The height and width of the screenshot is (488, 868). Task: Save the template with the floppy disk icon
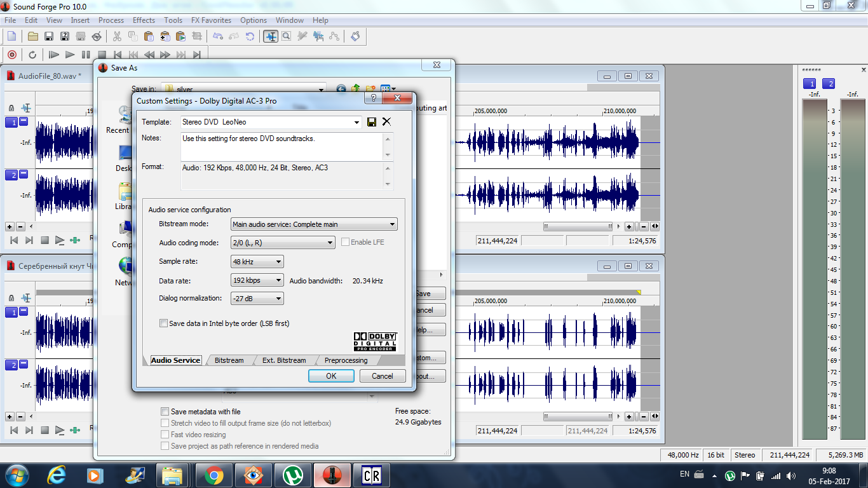click(x=372, y=122)
